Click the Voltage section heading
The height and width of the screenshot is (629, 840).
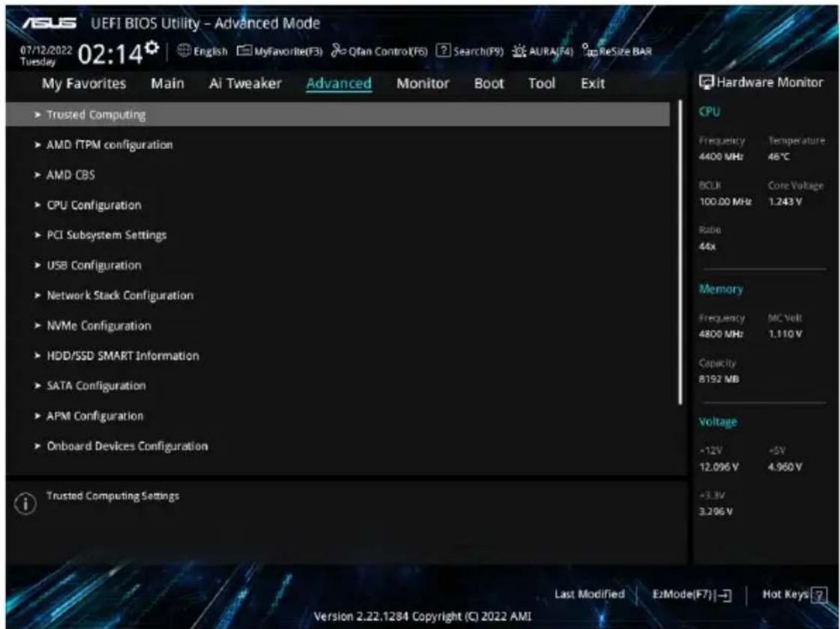(718, 422)
